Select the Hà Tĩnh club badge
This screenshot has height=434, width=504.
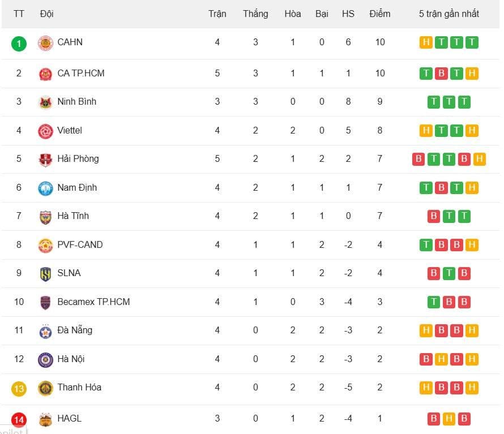pos(45,217)
